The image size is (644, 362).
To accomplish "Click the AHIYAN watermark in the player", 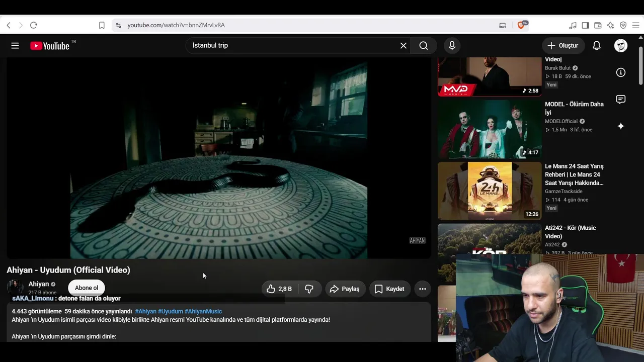I will (x=417, y=241).
